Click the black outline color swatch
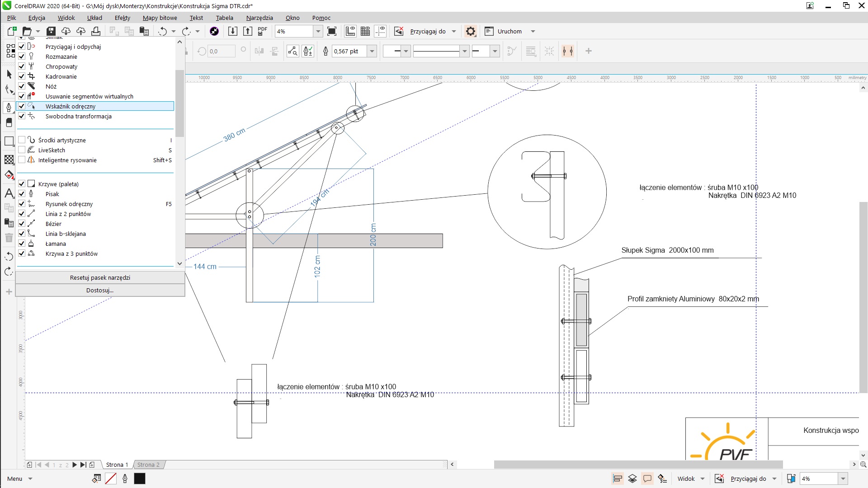Screen dimensions: 868x488 point(140,479)
